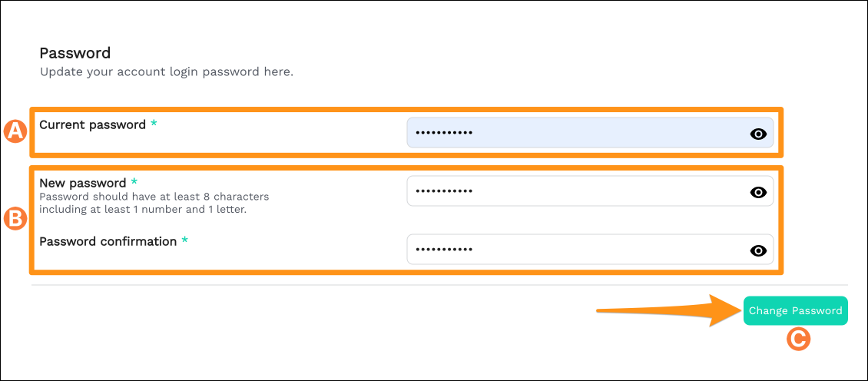
Task: Click the Password confirmation label
Action: tap(108, 241)
